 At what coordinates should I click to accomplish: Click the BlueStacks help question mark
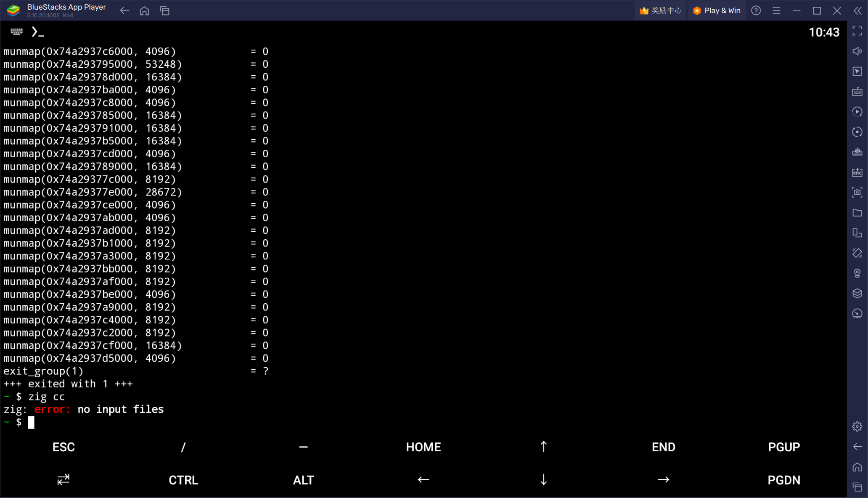pos(756,11)
